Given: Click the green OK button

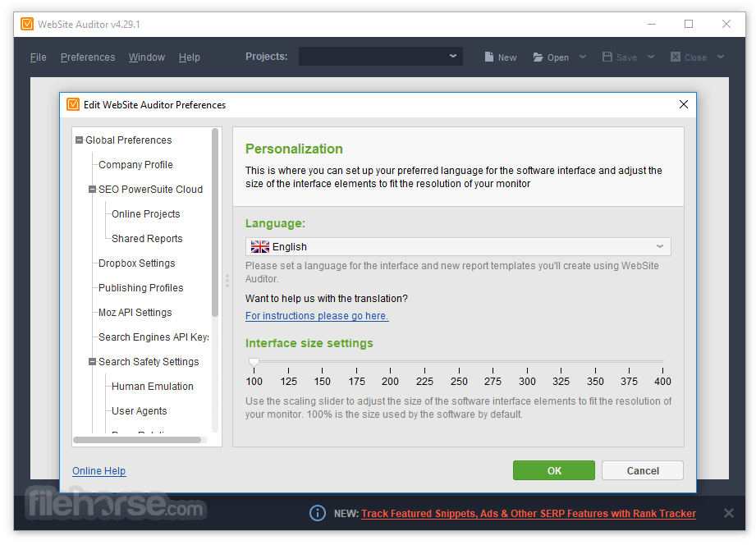Looking at the screenshot, I should (x=553, y=470).
